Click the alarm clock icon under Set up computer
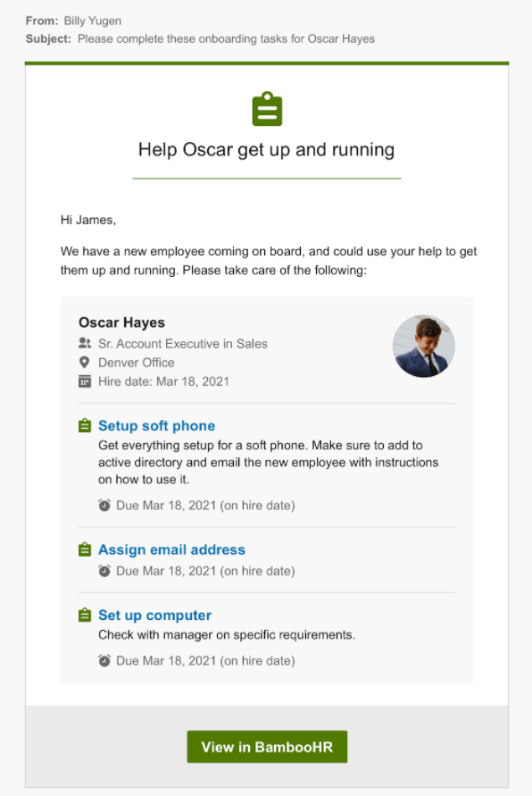 (x=104, y=660)
